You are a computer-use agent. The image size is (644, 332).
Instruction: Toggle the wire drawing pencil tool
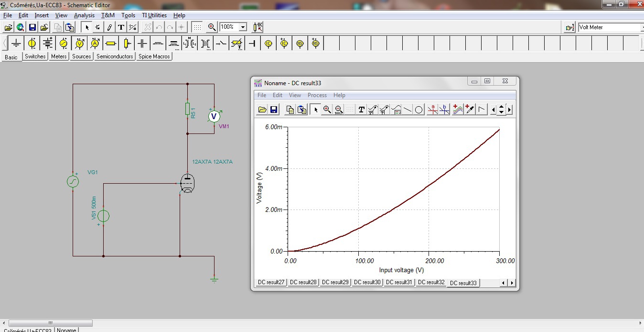pos(109,27)
